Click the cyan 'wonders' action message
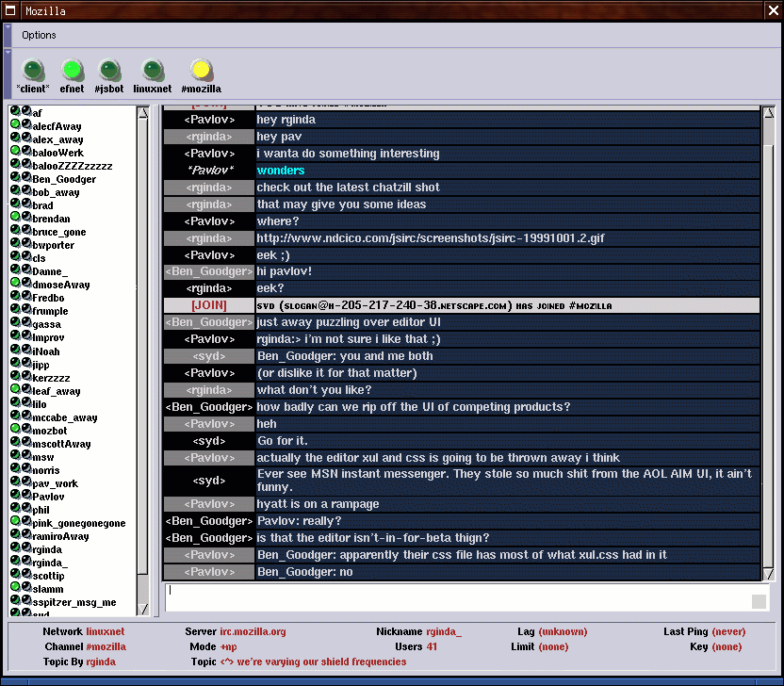Viewport: 784px width, 686px height. (281, 171)
